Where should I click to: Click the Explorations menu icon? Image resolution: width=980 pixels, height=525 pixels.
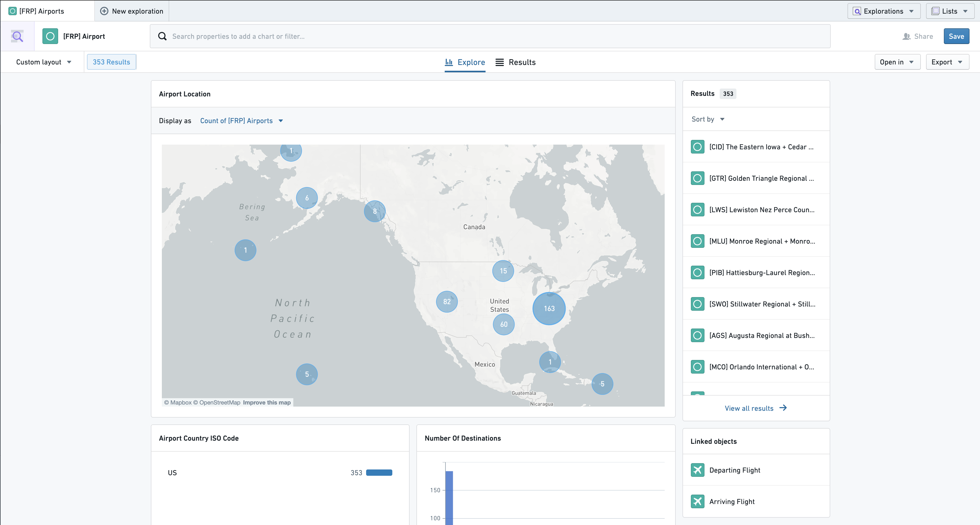857,10
